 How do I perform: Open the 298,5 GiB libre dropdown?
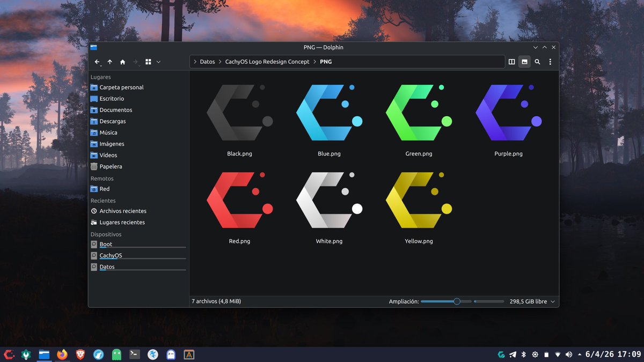[532, 301]
